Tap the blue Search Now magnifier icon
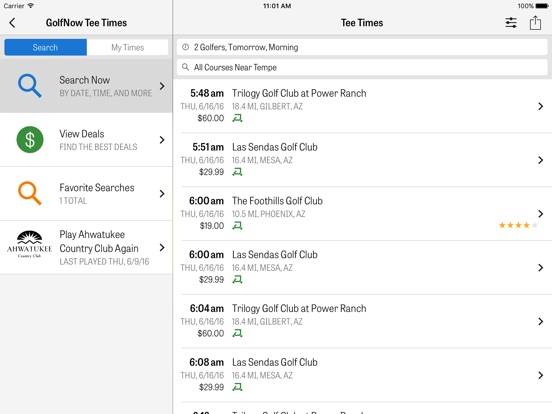This screenshot has width=552, height=414. point(30,86)
